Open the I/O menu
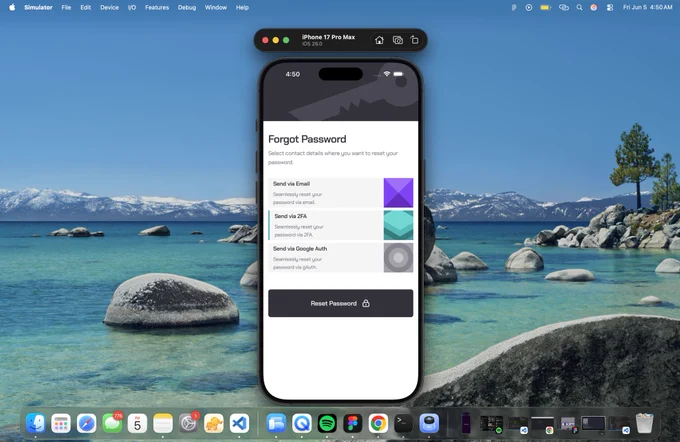This screenshot has height=442, width=680. [132, 7]
